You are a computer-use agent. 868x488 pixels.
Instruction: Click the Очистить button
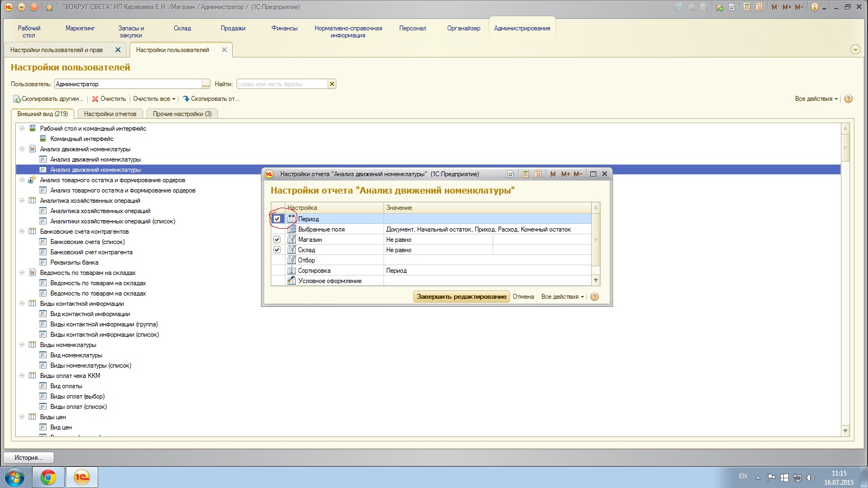(109, 99)
